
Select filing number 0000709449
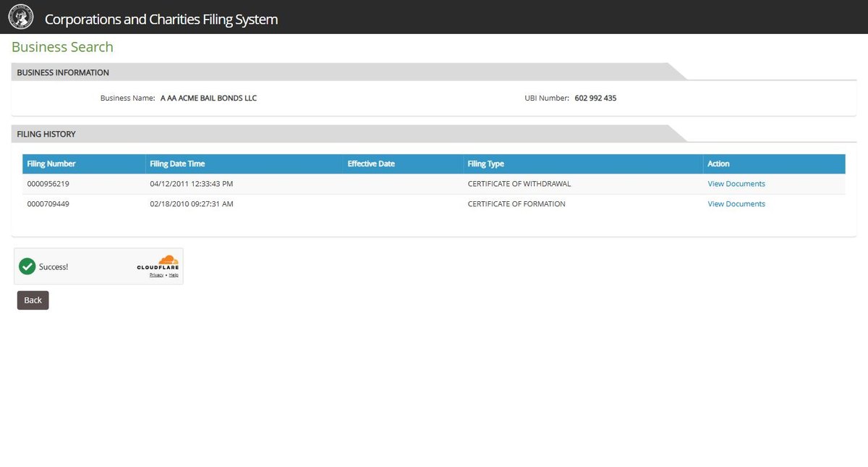coord(48,204)
